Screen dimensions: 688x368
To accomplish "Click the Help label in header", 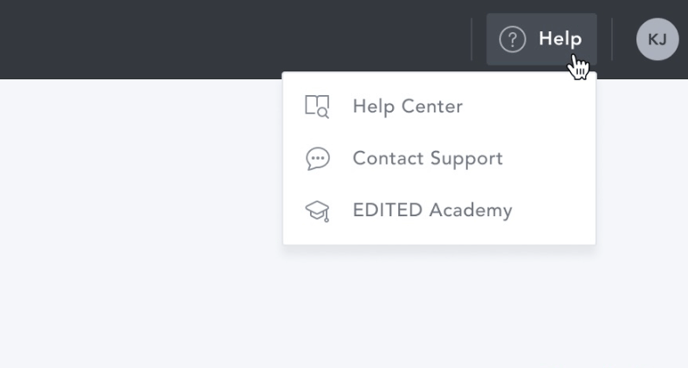I will pos(560,39).
